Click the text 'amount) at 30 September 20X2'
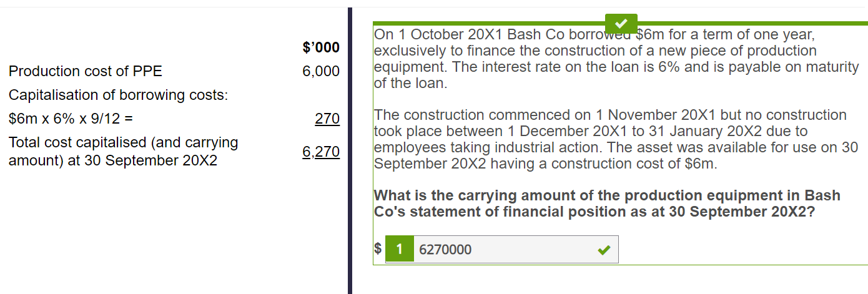Image resolution: width=868 pixels, height=294 pixels. (113, 160)
